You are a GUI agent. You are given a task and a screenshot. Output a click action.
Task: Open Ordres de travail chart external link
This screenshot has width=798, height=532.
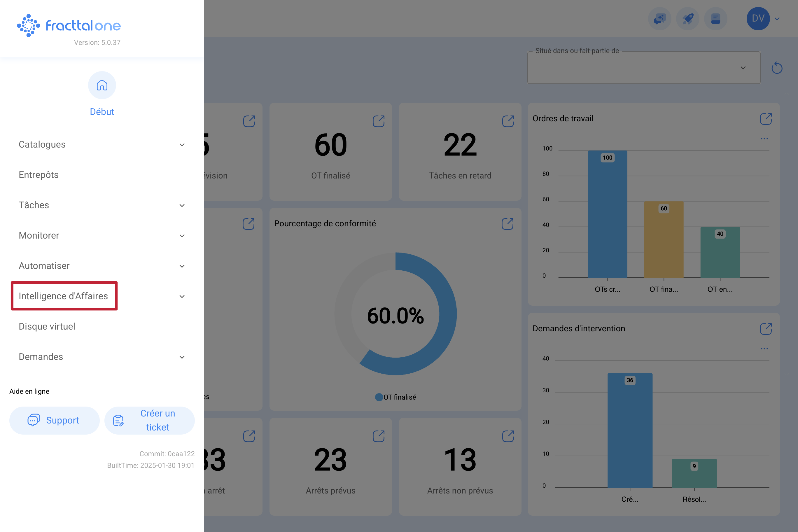[x=766, y=119]
